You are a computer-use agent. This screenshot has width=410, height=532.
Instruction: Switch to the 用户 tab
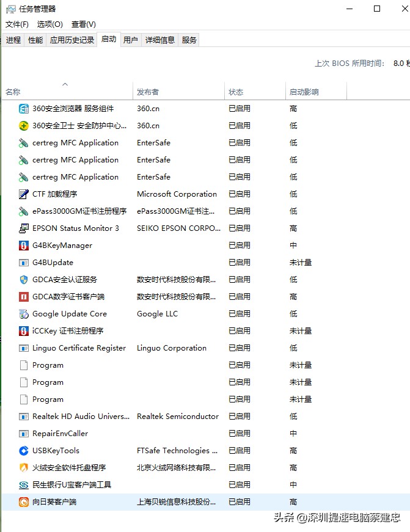131,40
